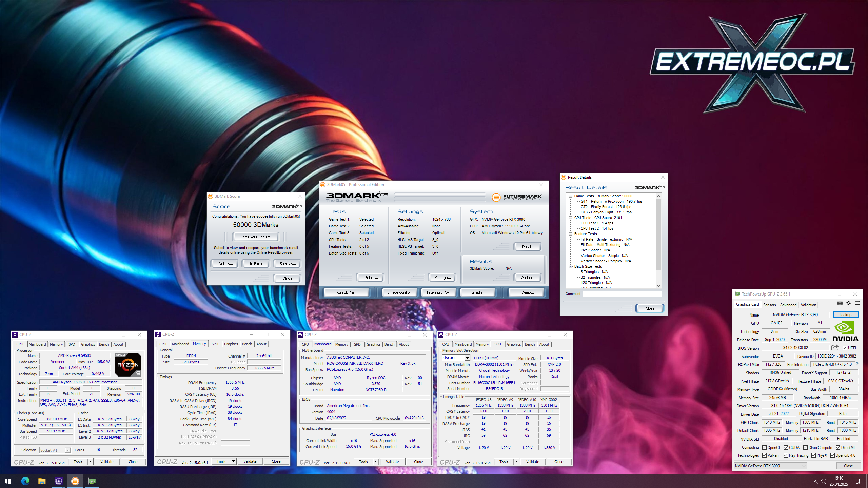Toggle the UEFI checkbox in GPU-Z
The height and width of the screenshot is (488, 868).
coord(845,348)
